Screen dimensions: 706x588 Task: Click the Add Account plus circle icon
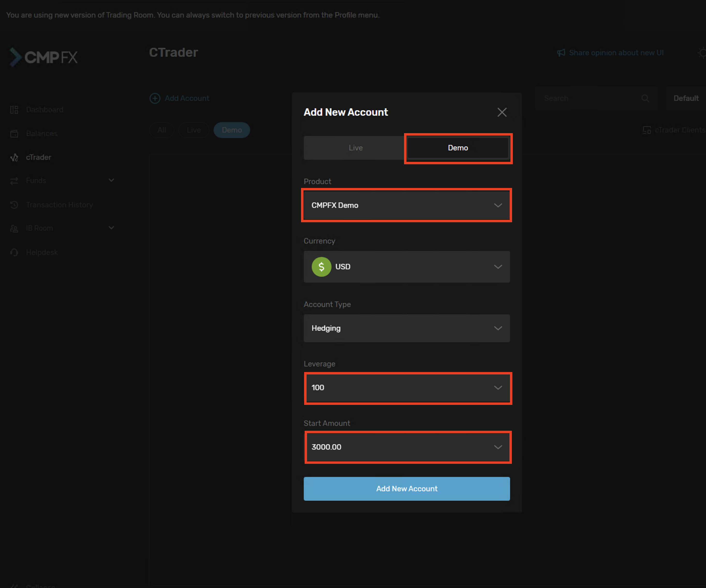155,99
